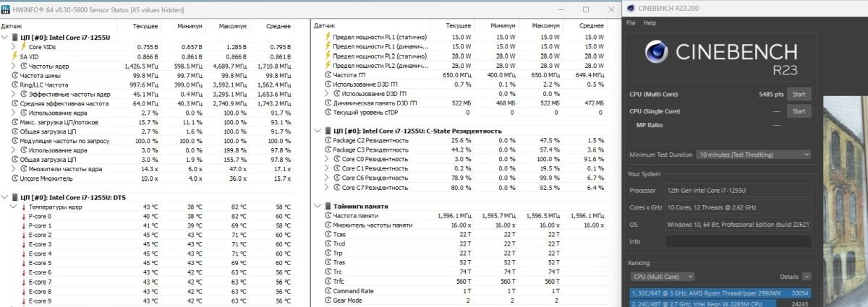Collapse the Температуры ядер tree

(x=14, y=207)
